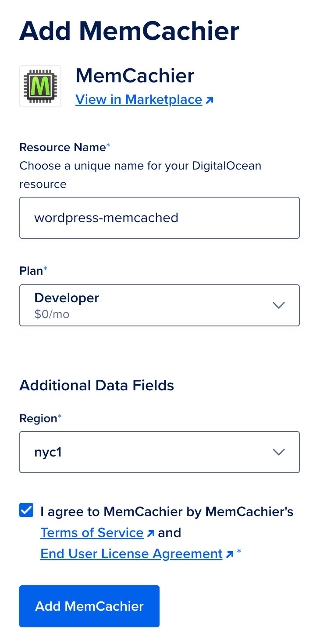The height and width of the screenshot is (644, 320).
Task: Open the End User License Agreement
Action: pos(131,553)
